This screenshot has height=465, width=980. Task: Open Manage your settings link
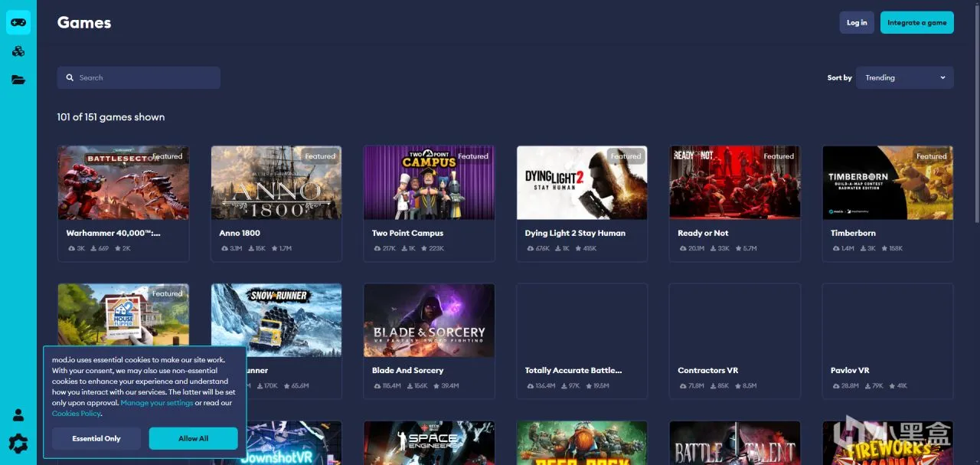(x=156, y=403)
